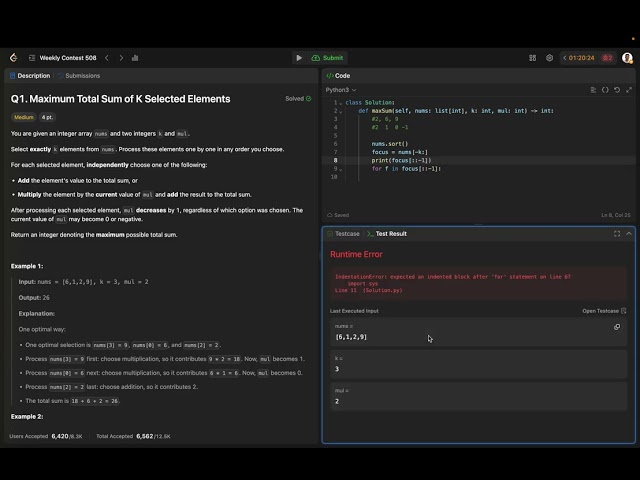Open the layout manager icon
The height and width of the screenshot is (480, 640).
tap(533, 58)
